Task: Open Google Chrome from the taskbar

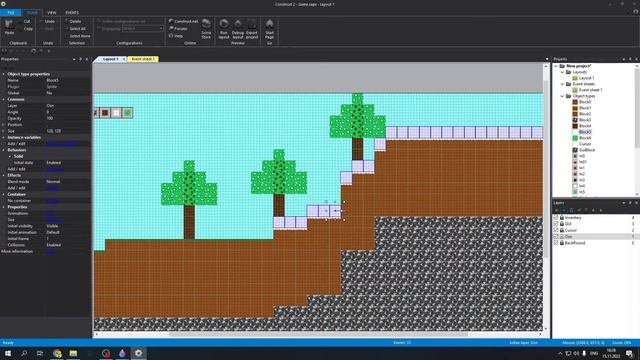Action: [57, 353]
